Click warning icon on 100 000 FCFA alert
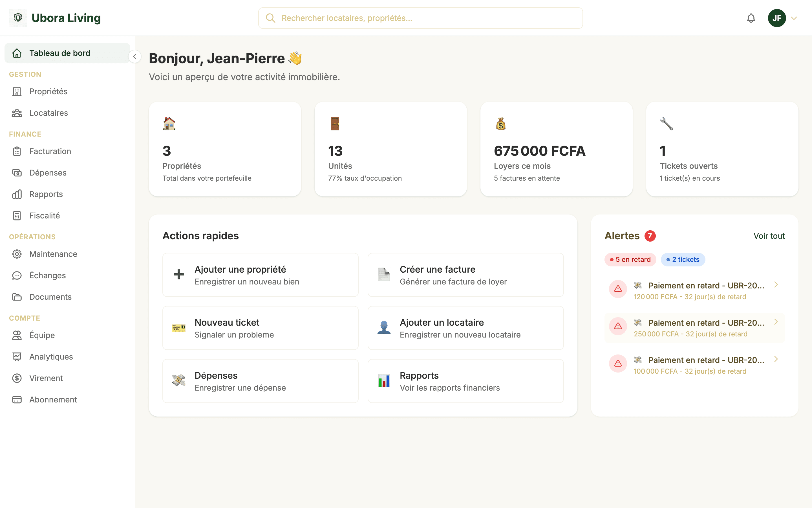The width and height of the screenshot is (812, 508). [618, 363]
